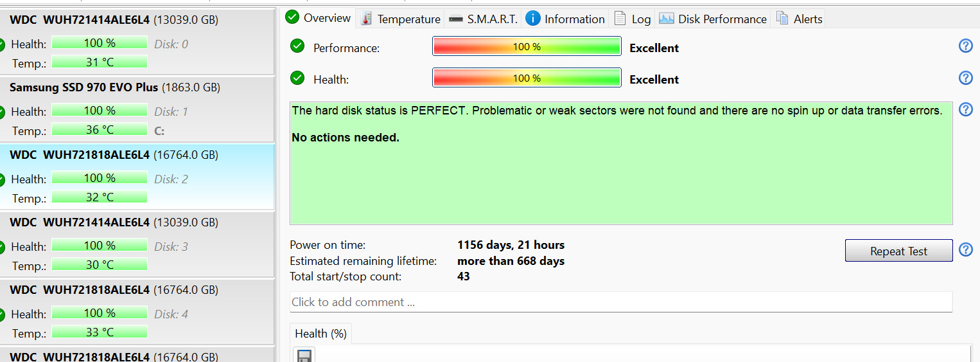Click the help icon beside Health

[x=965, y=78]
